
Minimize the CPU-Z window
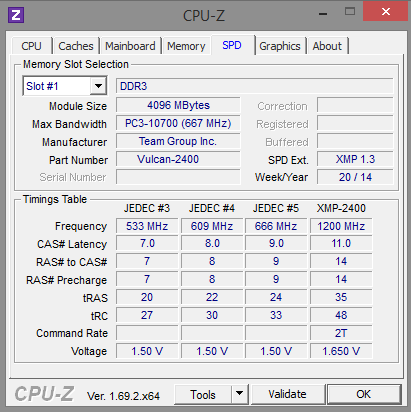323,14
